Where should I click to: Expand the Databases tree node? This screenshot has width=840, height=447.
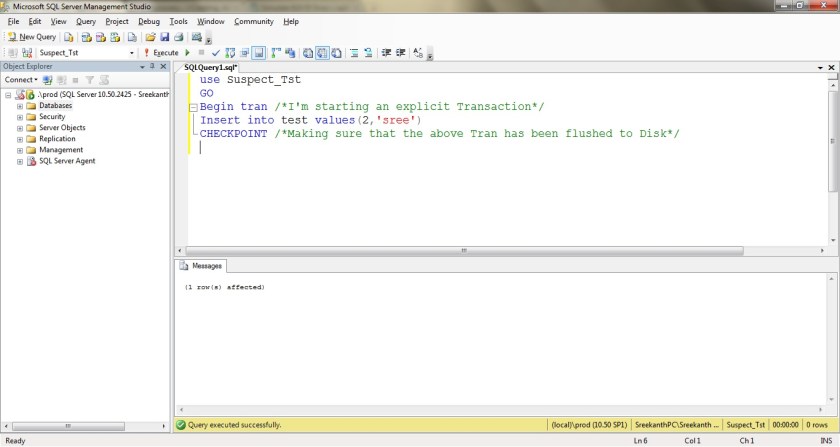(x=19, y=105)
